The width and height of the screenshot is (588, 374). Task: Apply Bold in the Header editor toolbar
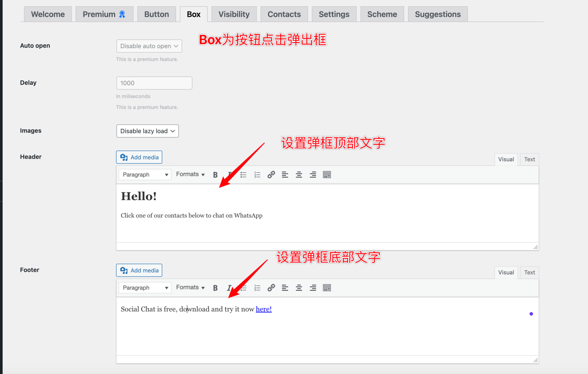pos(215,174)
